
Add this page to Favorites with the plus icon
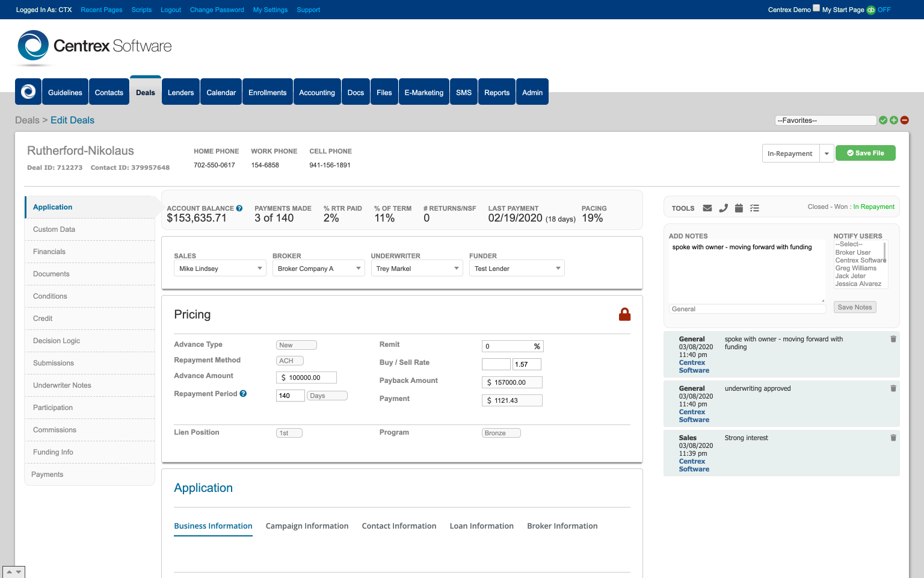(894, 120)
